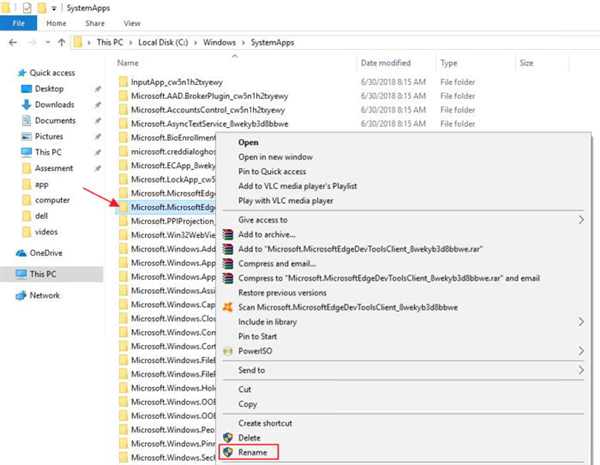600x465 pixels.
Task: Click antivirus Scan Microsoft.MicrosoftEdgeDevToolsClient entry
Action: pos(348,307)
